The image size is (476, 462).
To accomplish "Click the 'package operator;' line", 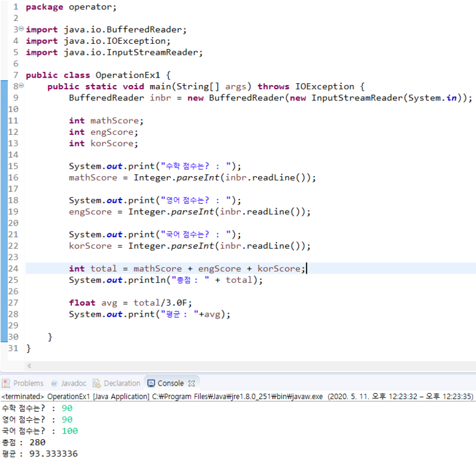I will pos(71,7).
